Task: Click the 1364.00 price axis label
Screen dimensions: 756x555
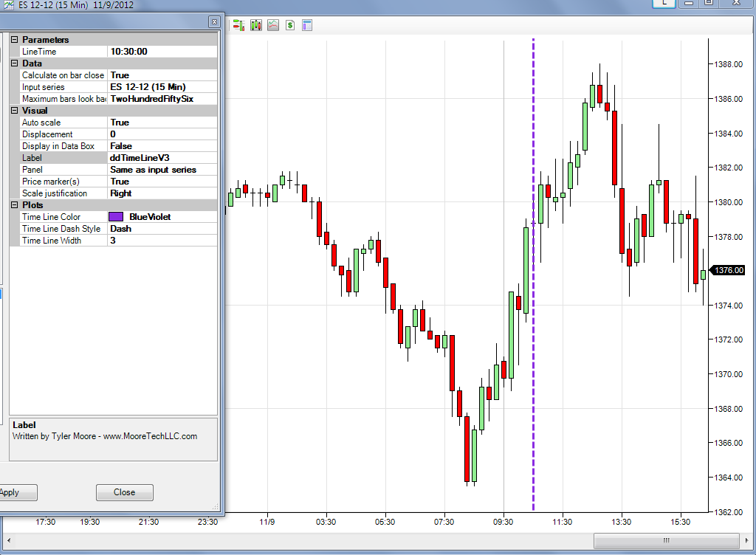Action: [728, 478]
